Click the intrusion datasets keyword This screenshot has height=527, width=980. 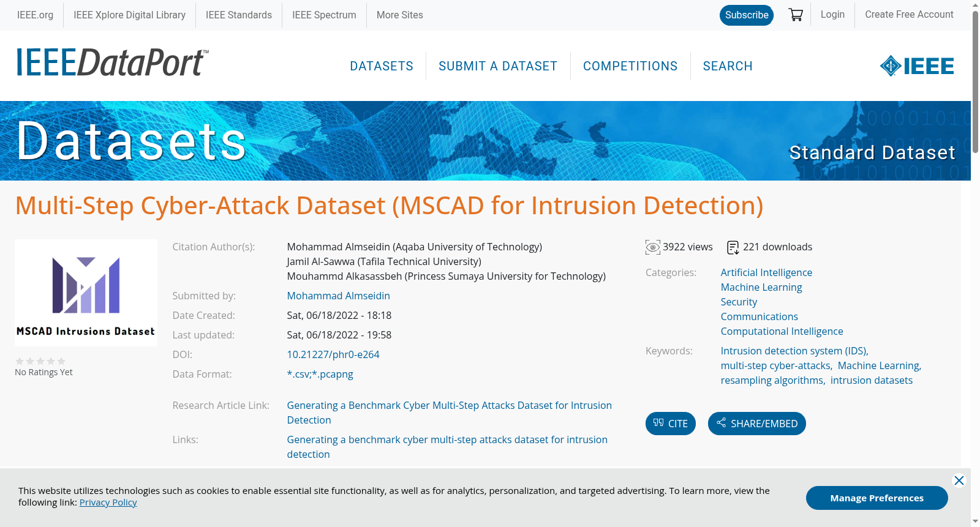(x=872, y=380)
